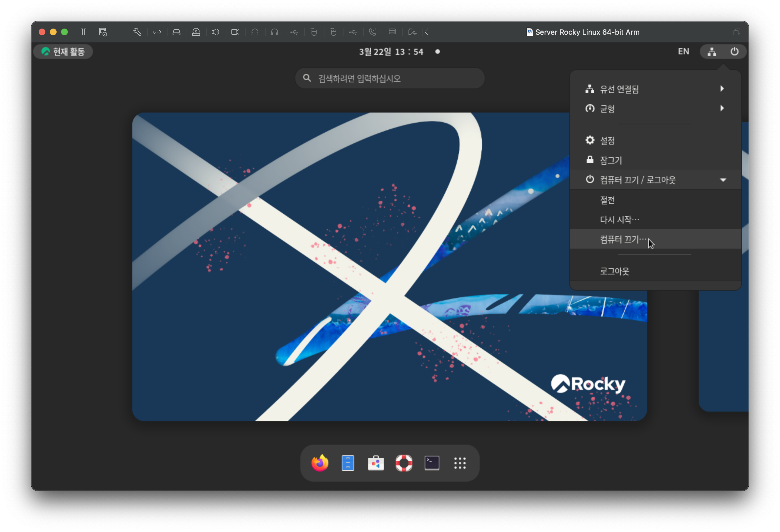Open the snapshot manager icon
The image size is (780, 532).
103,32
